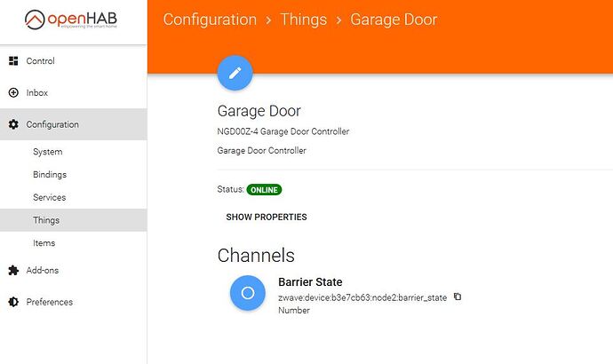Select Things in the sidebar
The height and width of the screenshot is (364, 613).
tap(74, 220)
